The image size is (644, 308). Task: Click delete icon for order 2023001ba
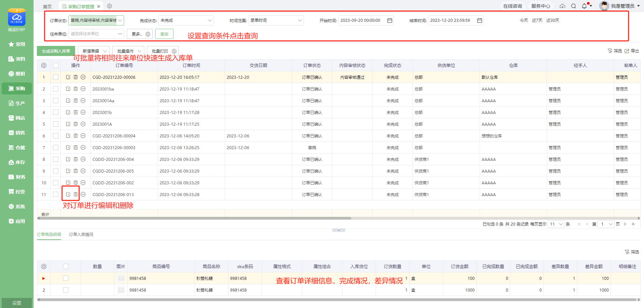(x=75, y=89)
